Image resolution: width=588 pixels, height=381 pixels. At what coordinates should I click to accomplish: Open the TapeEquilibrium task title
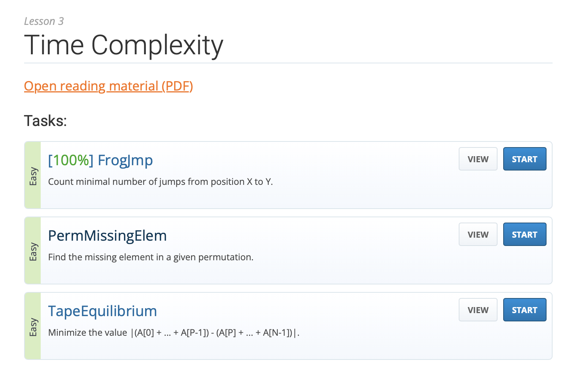[102, 311]
